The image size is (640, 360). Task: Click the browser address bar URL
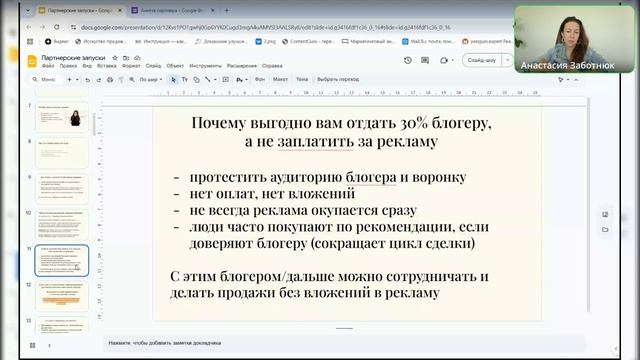[265, 27]
